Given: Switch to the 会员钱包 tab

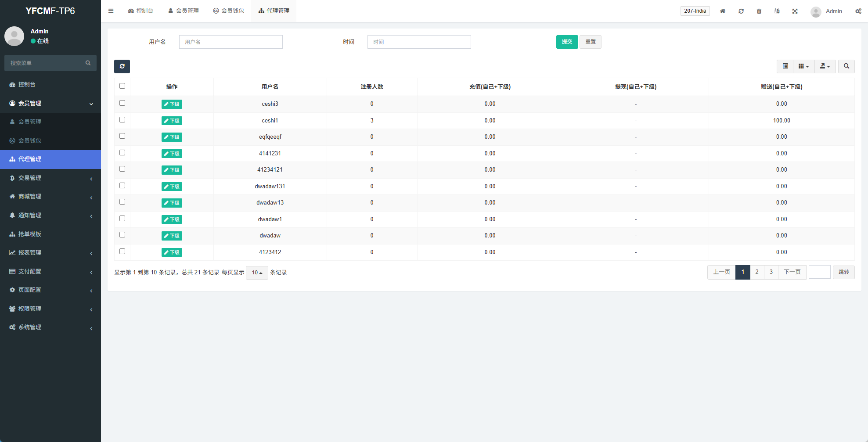Looking at the screenshot, I should 228,11.
